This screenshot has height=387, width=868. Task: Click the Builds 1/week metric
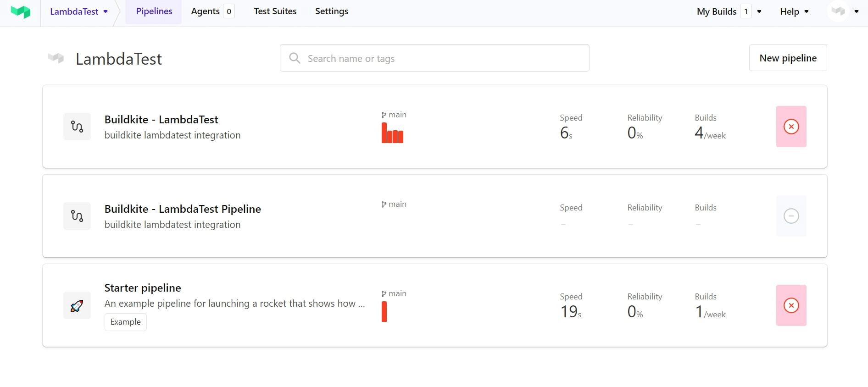coord(710,305)
